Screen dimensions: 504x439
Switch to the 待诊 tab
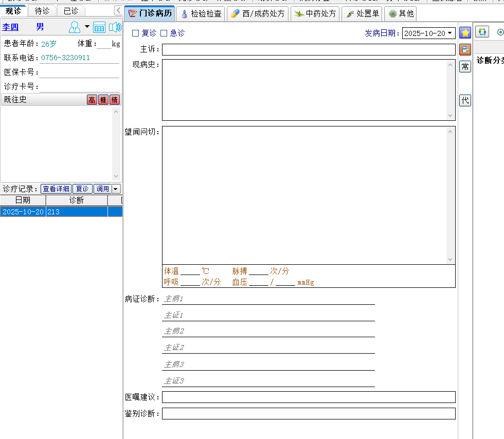coord(42,11)
